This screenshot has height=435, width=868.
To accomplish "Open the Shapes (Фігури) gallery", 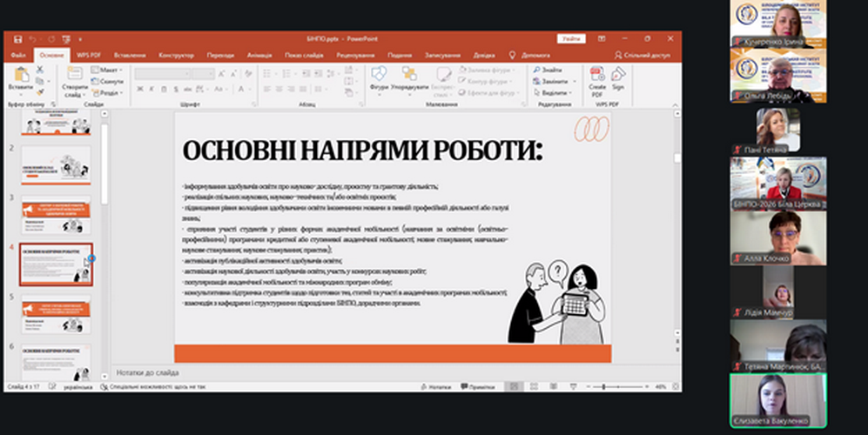I will pos(379,75).
